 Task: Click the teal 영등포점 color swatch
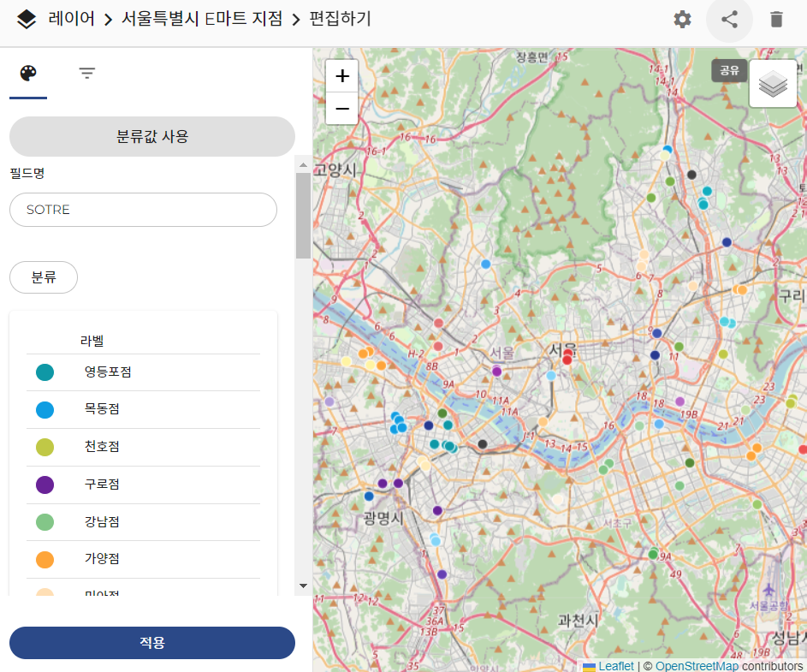[45, 372]
